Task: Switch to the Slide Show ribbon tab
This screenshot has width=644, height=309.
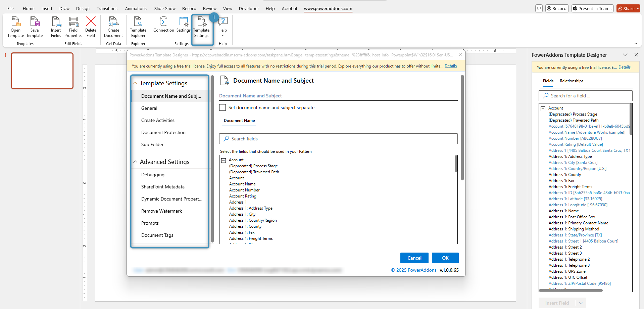Action: tap(165, 8)
